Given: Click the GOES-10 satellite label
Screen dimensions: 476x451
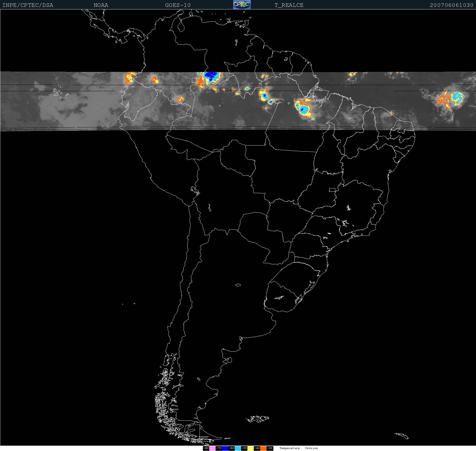Looking at the screenshot, I should tap(178, 5).
